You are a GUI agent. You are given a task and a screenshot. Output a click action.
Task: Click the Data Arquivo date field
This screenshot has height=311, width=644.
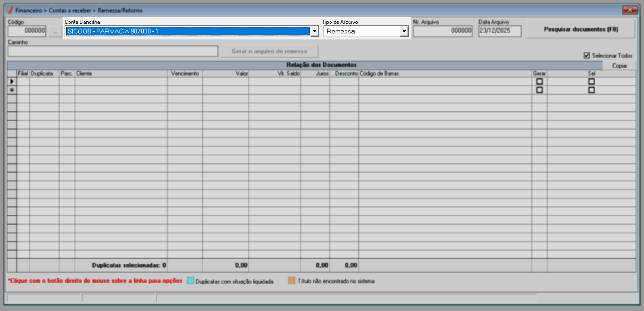pyautogui.click(x=500, y=31)
